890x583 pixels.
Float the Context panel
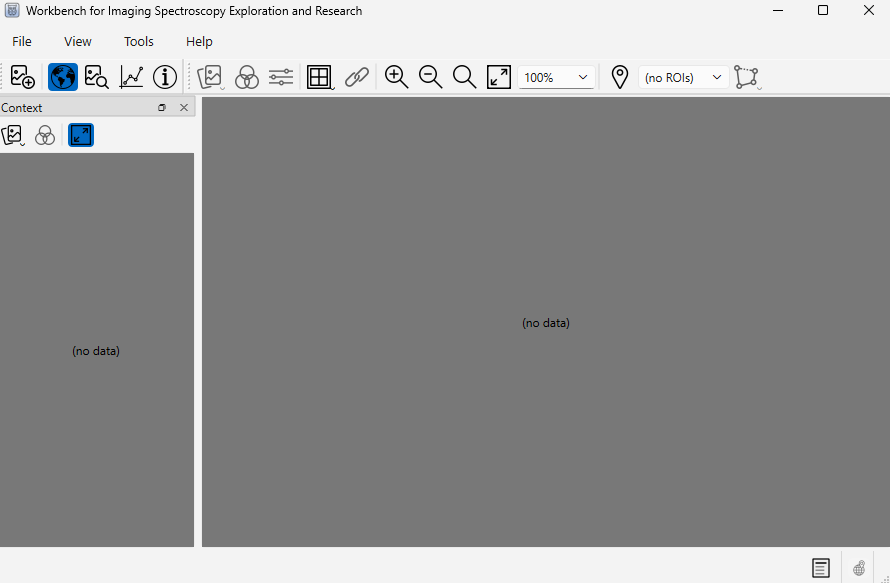162,107
